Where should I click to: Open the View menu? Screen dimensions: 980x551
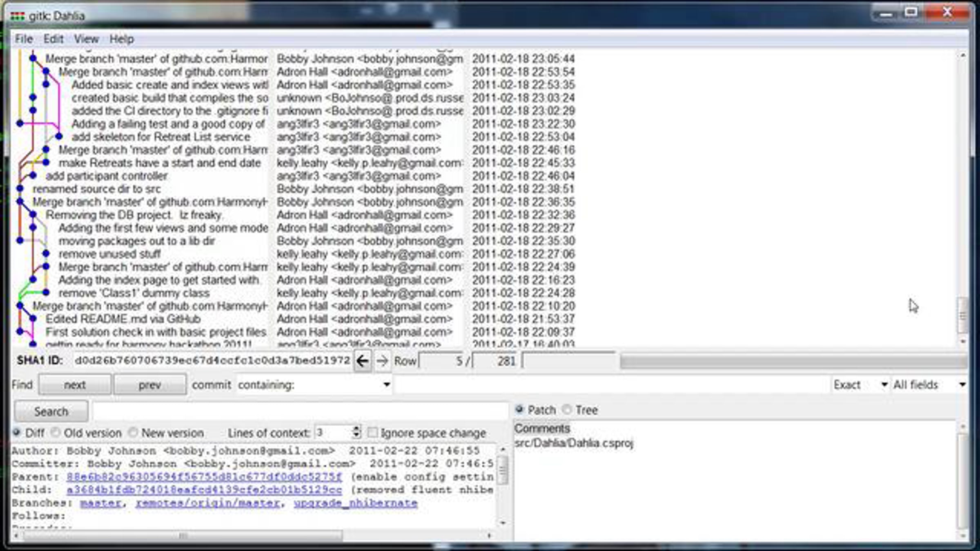click(x=86, y=39)
